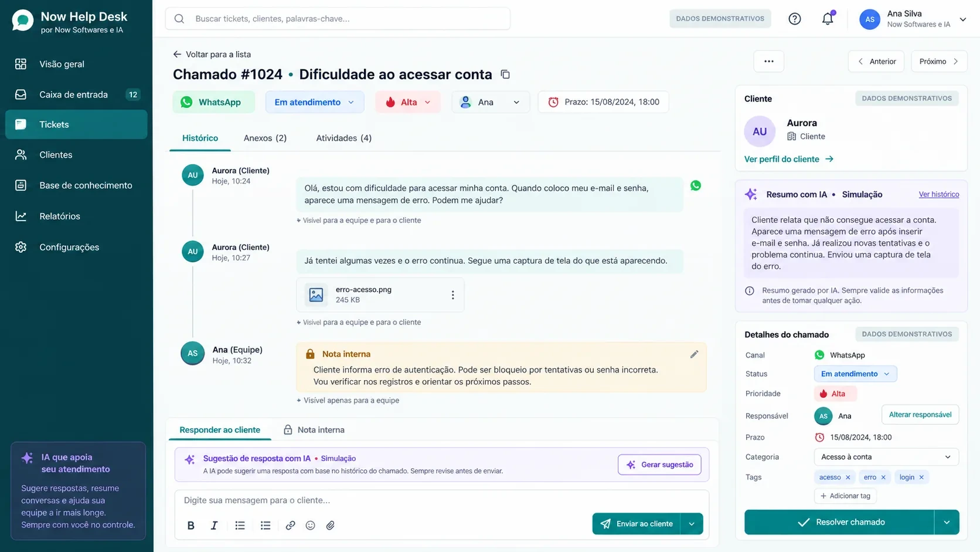Click the Gerar sugestão button
The image size is (980, 552).
click(x=659, y=465)
